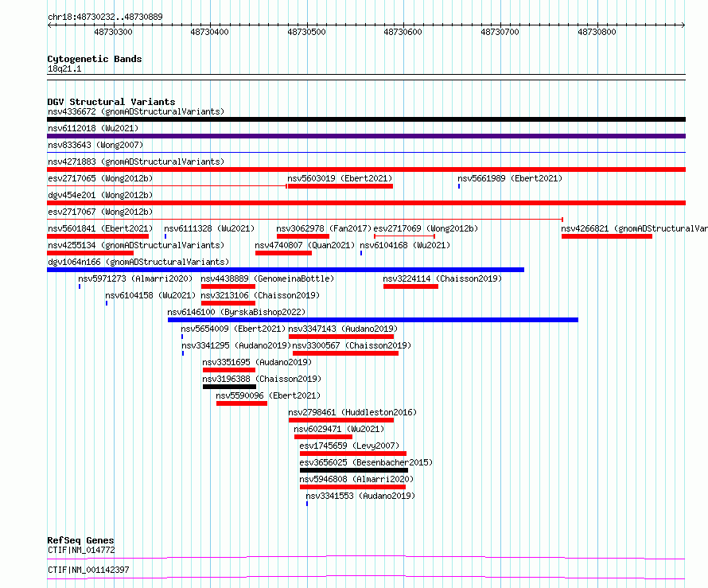Click nsv3196388 (Chaisson2019) label
This screenshot has height=588, width=708.
(x=262, y=379)
